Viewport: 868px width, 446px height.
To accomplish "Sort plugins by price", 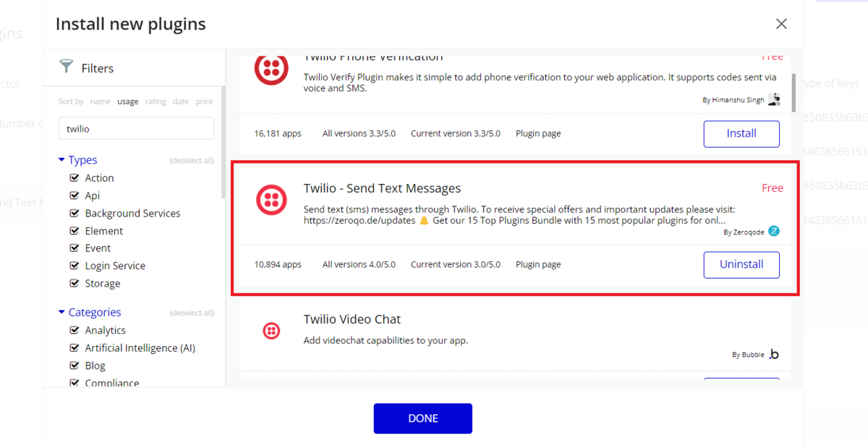I will [205, 101].
